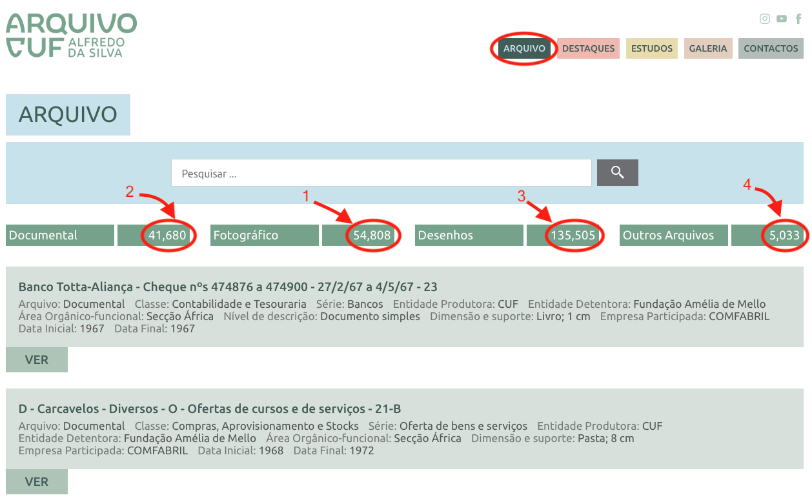Click 'Oferta de bens e serviços' series value
Screen dimensions: 812x504
463,426
